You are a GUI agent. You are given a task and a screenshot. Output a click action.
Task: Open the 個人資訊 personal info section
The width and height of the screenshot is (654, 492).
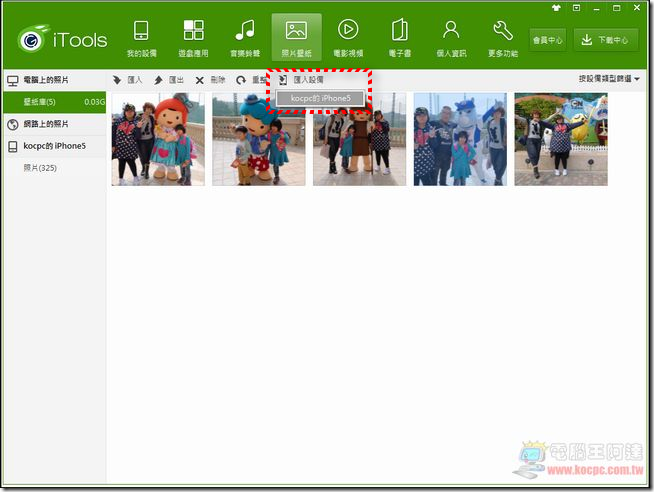451,39
